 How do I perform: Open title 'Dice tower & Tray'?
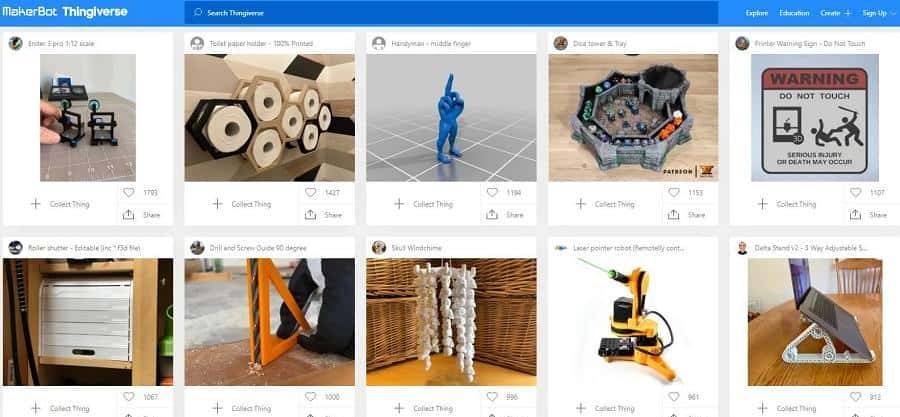click(600, 44)
